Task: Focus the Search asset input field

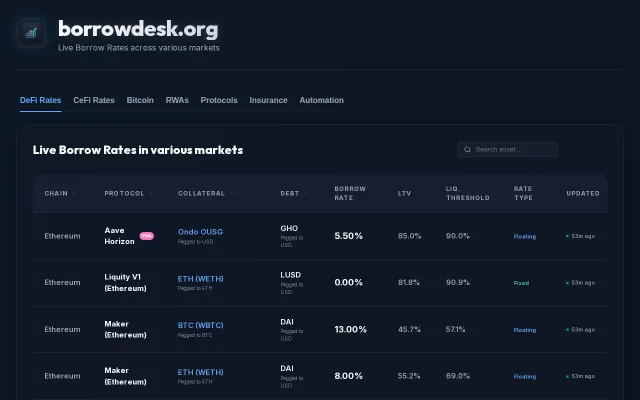Action: point(507,150)
